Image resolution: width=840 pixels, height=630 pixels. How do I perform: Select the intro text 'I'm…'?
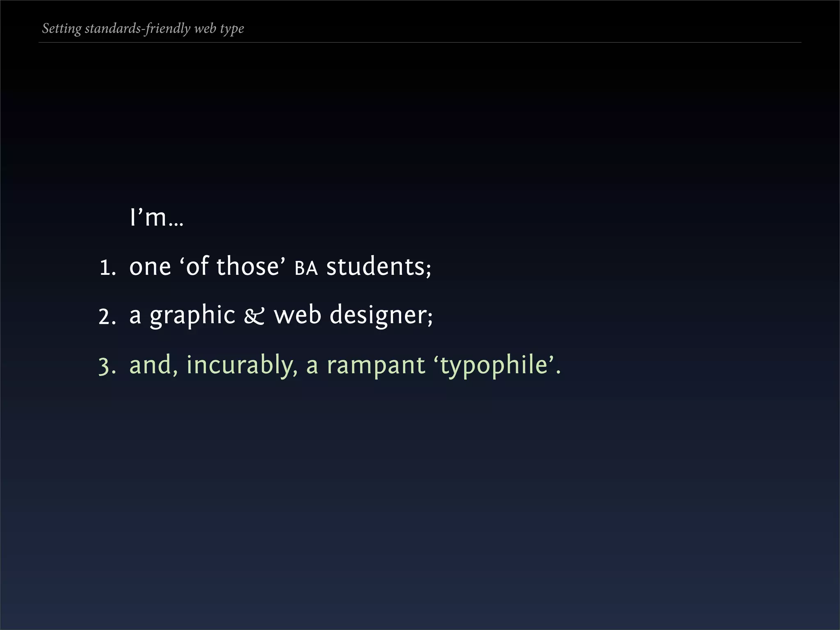point(156,217)
